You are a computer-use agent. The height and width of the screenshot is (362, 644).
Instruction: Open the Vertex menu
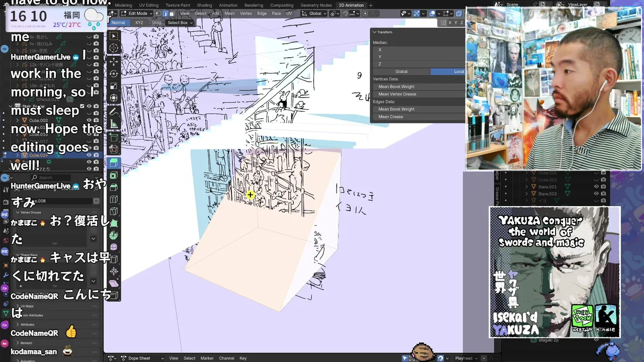coord(246,14)
